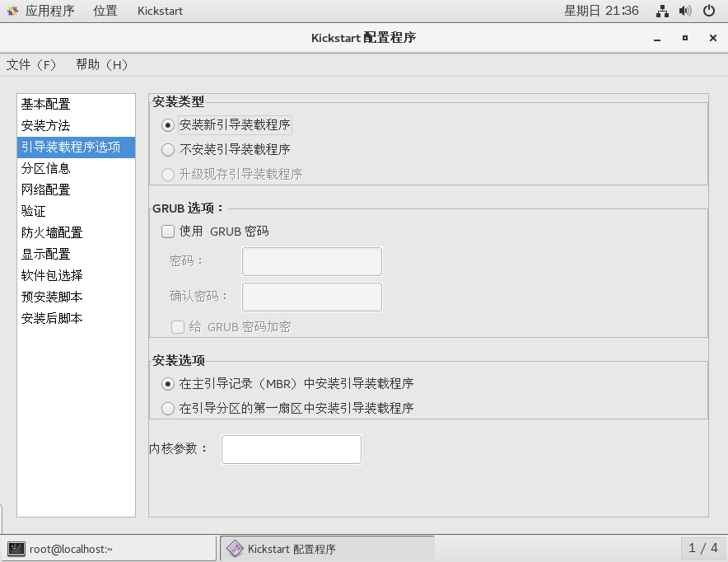The image size is (728, 562).
Task: Enable 使用 GRUB 密码 checkbox
Action: point(168,232)
